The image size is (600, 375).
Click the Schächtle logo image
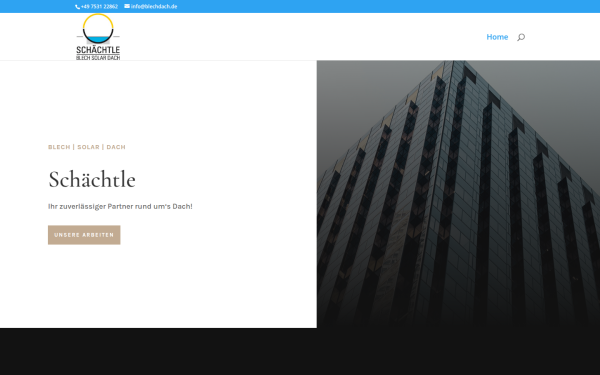(98, 37)
